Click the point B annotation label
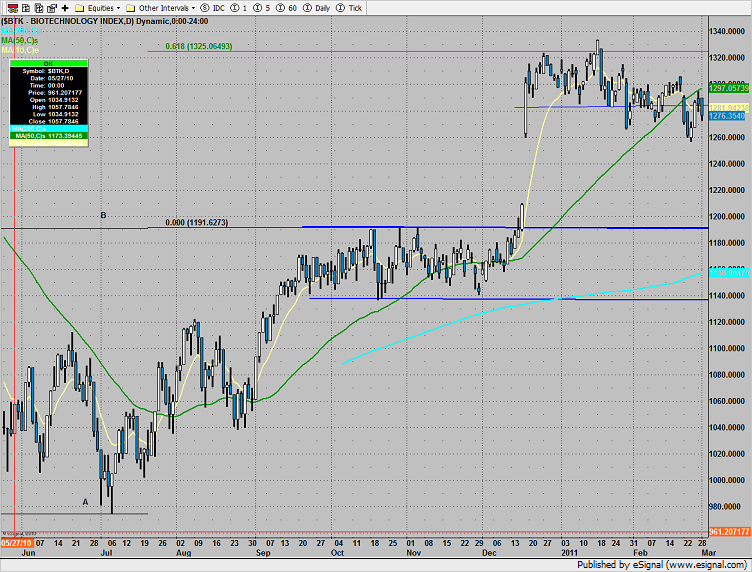Image resolution: width=752 pixels, height=572 pixels. pyautogui.click(x=103, y=215)
